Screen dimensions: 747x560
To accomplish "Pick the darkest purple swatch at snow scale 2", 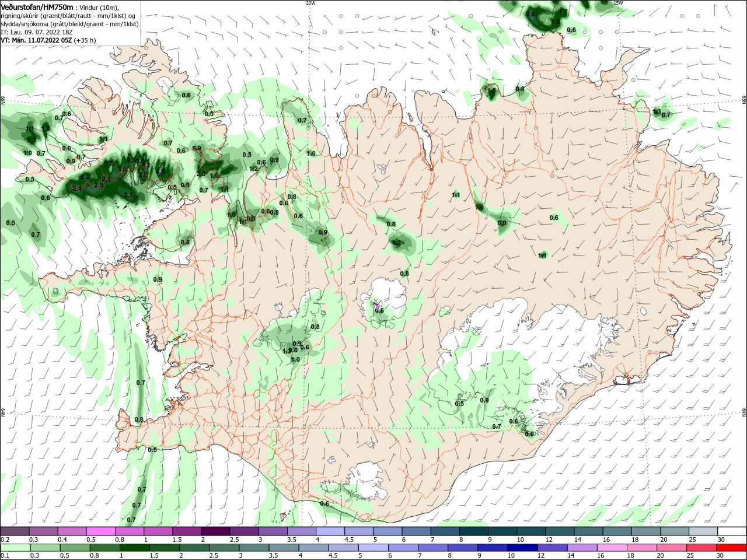I will (215, 531).
